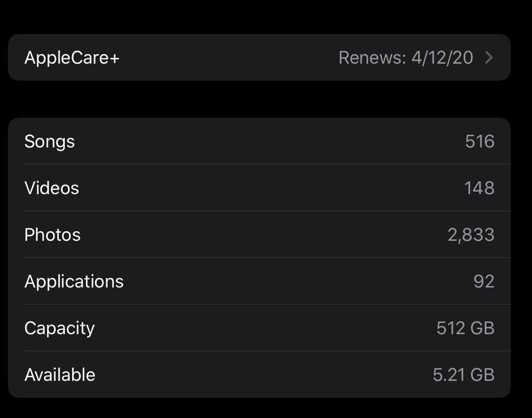
Task: Select the Videos label
Action: click(x=52, y=188)
